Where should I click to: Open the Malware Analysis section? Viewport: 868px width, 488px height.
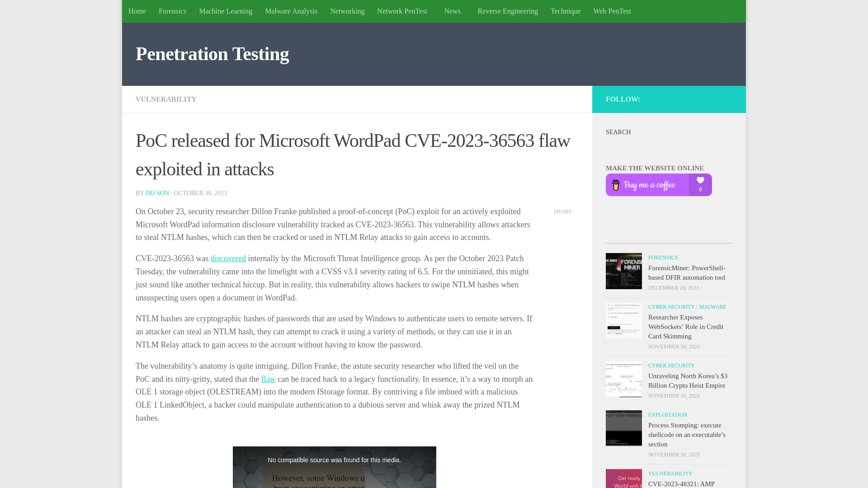tap(291, 11)
